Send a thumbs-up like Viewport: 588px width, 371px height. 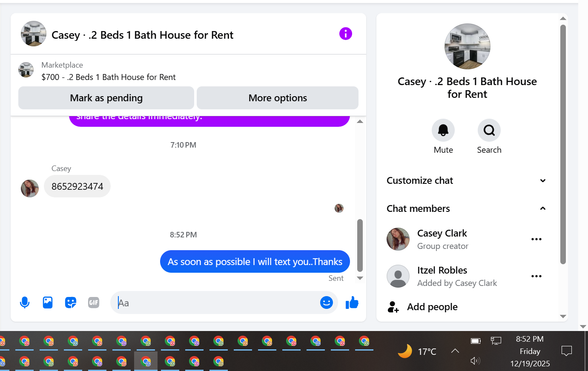click(x=352, y=303)
